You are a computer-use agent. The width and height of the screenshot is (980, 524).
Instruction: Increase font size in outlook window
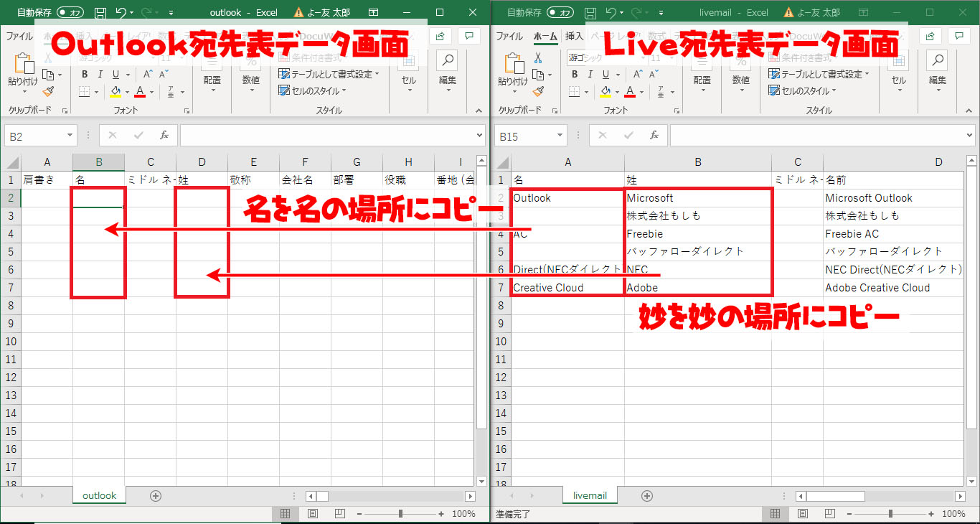point(147,75)
